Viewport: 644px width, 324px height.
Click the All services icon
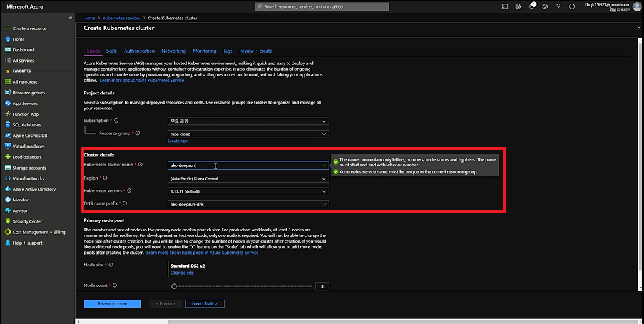coord(8,61)
